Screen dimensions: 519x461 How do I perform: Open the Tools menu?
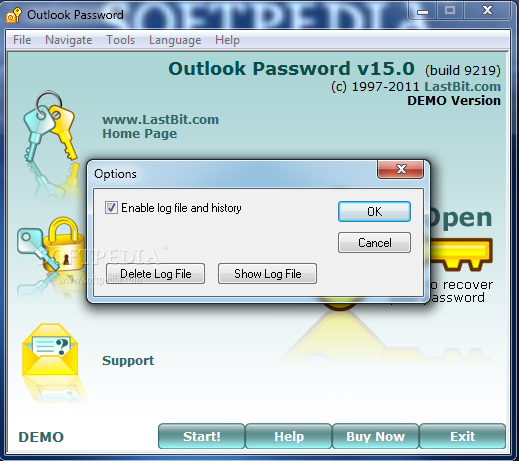tap(120, 40)
